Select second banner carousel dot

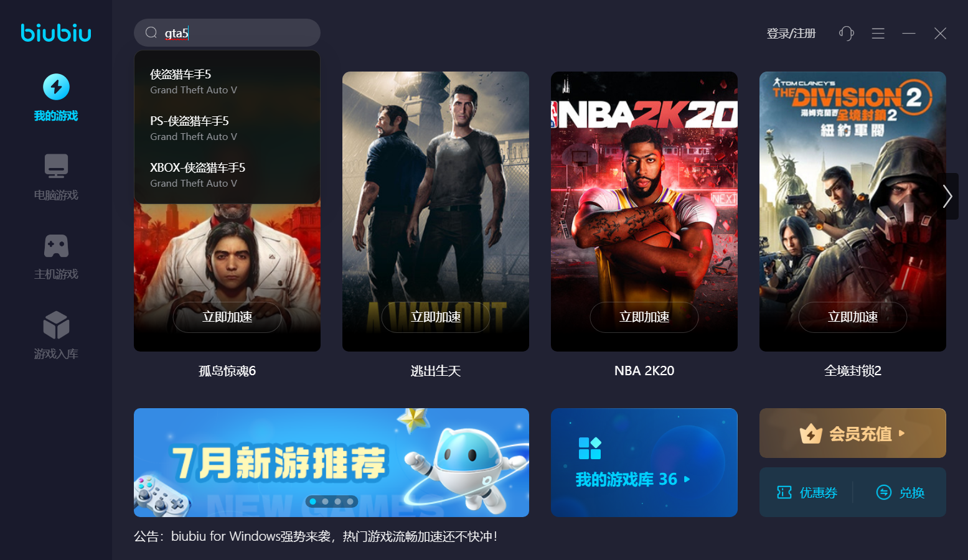(x=325, y=502)
